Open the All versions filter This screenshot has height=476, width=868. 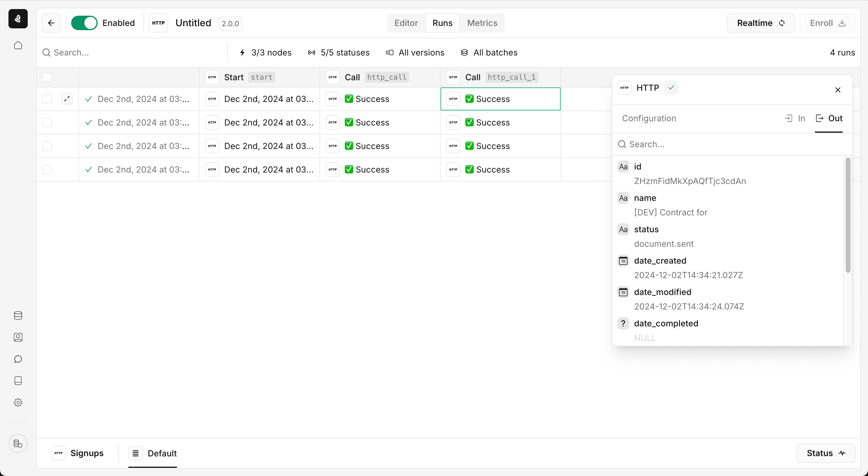point(415,52)
